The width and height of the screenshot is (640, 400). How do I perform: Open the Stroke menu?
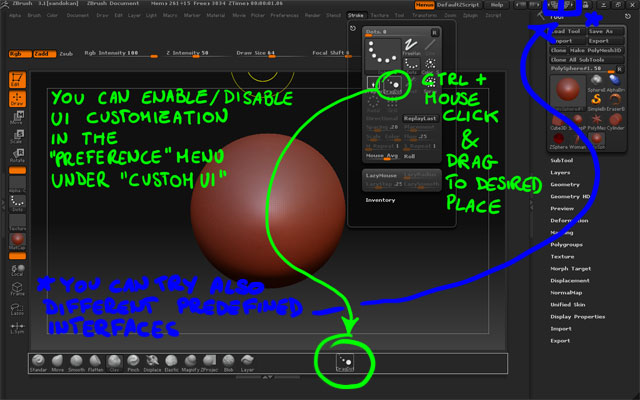click(356, 15)
